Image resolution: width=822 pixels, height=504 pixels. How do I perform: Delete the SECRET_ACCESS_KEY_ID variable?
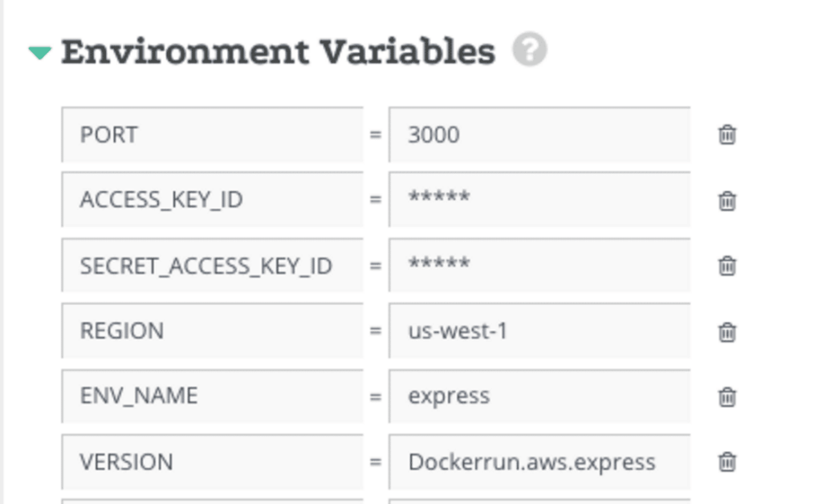point(726,266)
